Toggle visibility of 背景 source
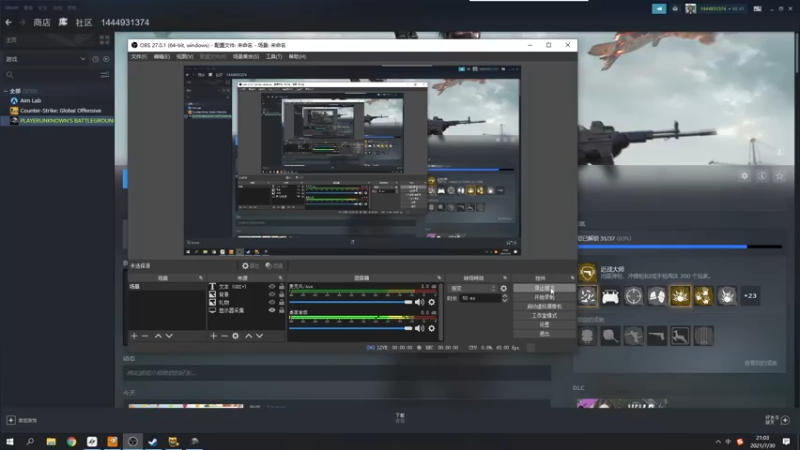This screenshot has height=450, width=800. tap(272, 294)
